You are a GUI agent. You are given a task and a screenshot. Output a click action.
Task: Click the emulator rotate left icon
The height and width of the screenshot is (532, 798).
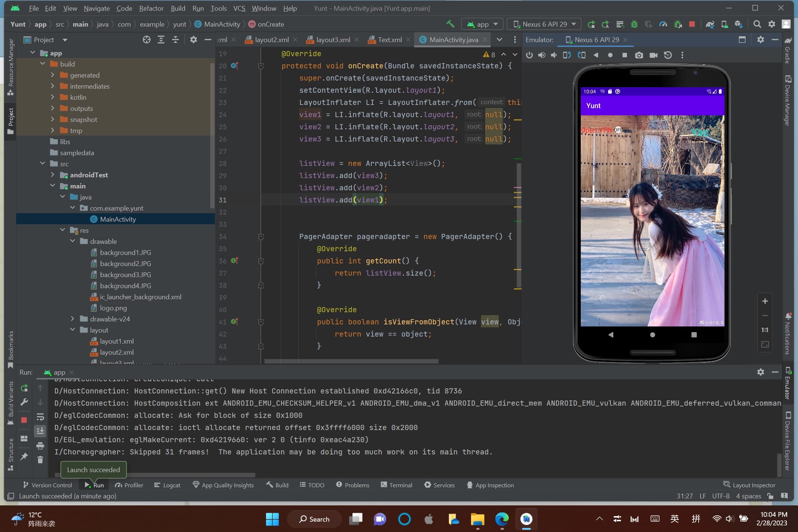566,55
